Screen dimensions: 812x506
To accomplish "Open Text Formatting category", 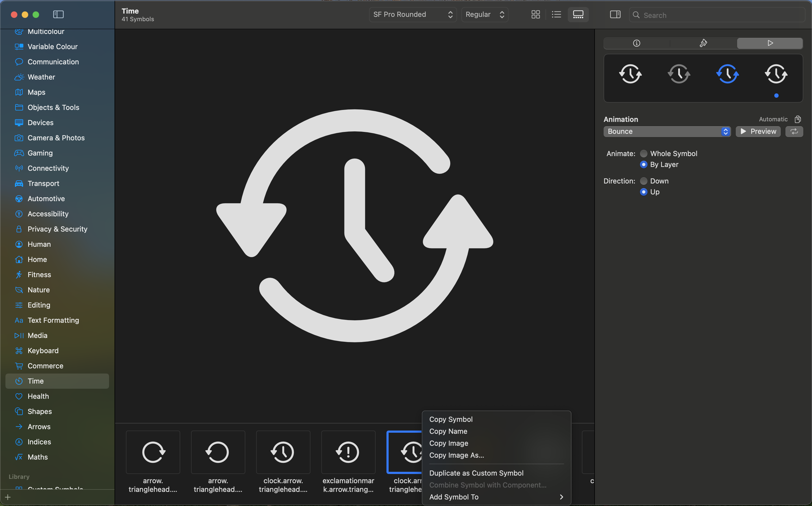I will [x=57, y=320].
